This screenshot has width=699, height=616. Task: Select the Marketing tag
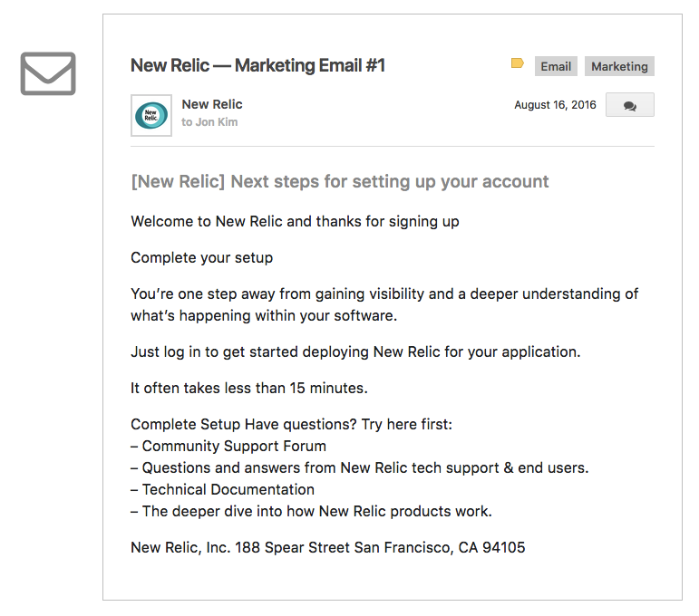tap(619, 66)
